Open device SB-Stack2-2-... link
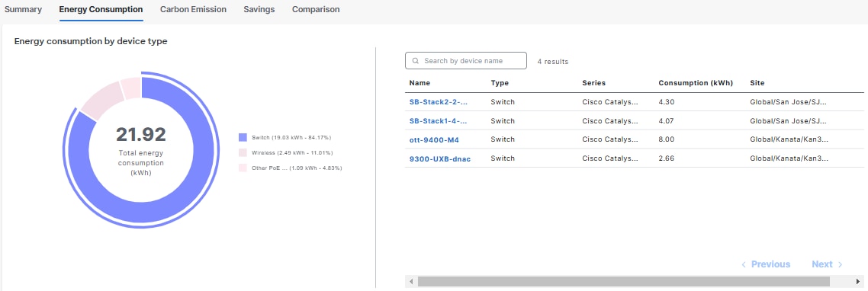 [x=439, y=102]
